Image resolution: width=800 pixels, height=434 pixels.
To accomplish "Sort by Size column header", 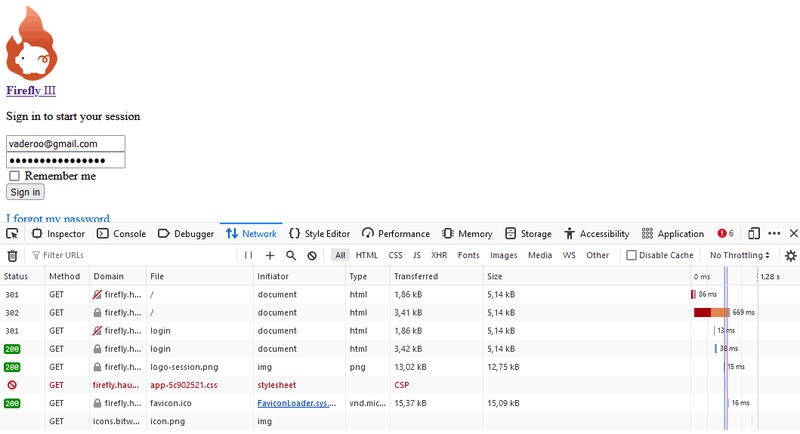I will (x=587, y=276).
